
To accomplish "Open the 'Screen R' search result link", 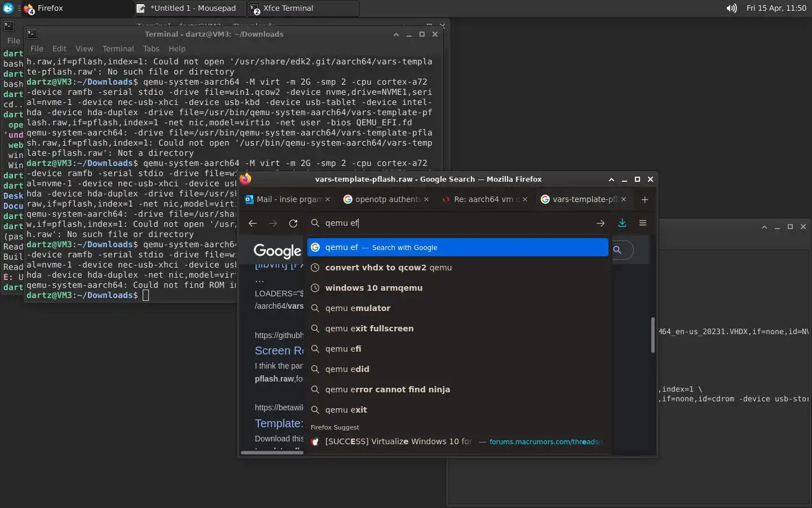I will click(279, 351).
